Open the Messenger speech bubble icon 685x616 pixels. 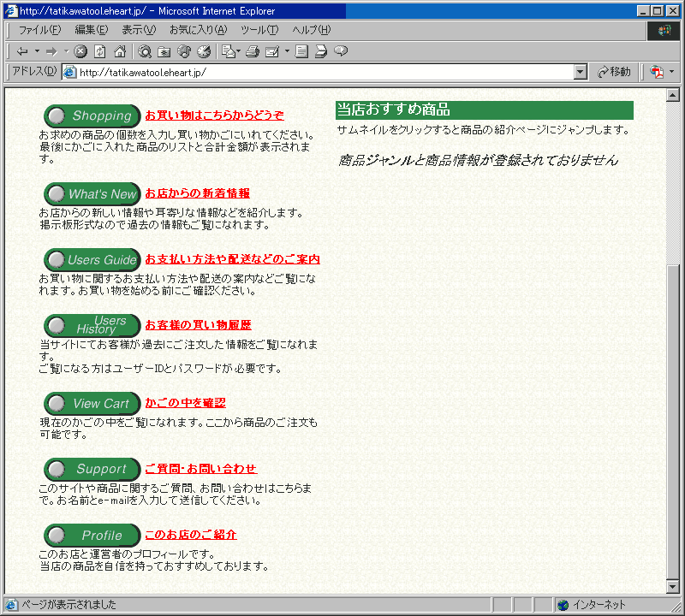point(341,51)
